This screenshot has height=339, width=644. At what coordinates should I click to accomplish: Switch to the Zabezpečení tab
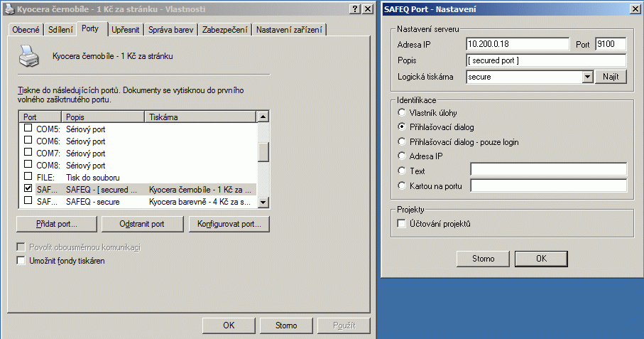point(224,30)
